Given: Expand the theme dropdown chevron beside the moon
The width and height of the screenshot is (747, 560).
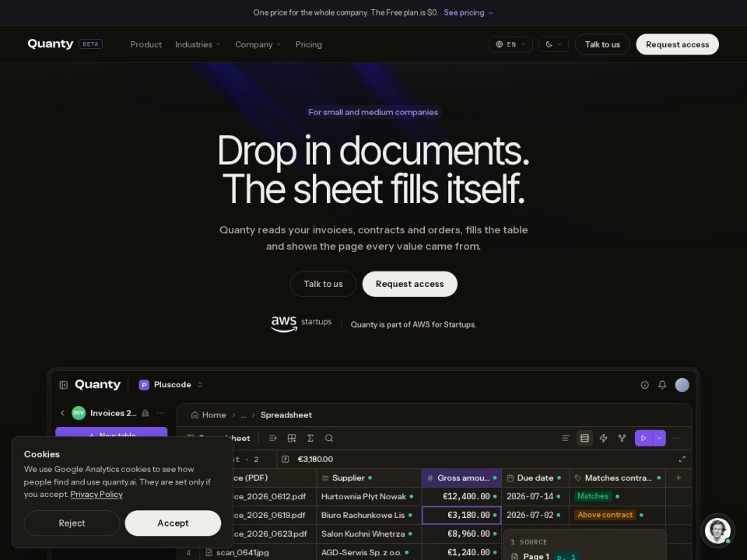Looking at the screenshot, I should 559,44.
